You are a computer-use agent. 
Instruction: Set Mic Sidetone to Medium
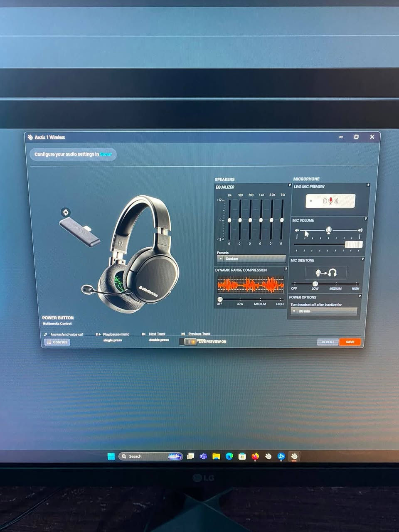335,288
